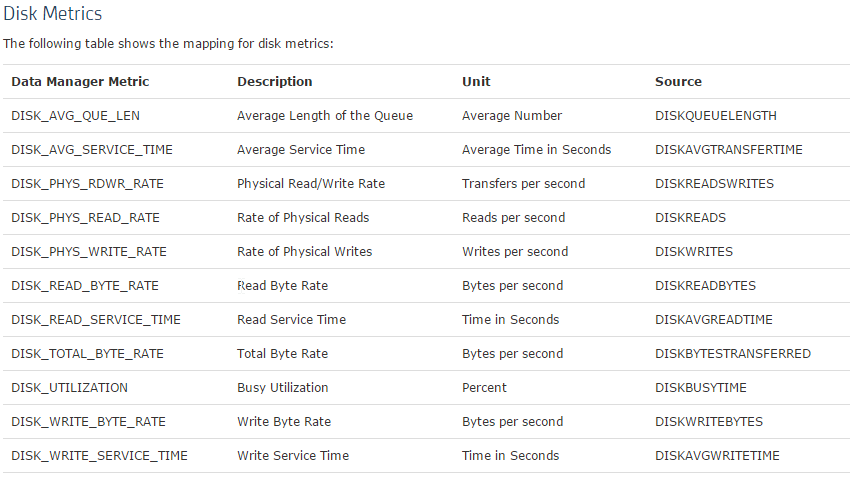Click the Disk Metrics heading
Viewport: 863px width, 479px height.
[53, 13]
